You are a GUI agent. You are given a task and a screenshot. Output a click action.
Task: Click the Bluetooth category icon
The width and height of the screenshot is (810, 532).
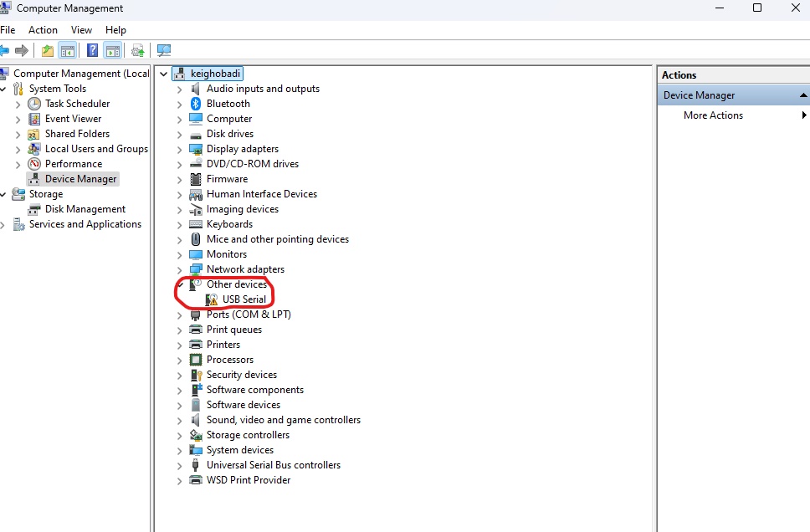pyautogui.click(x=196, y=104)
